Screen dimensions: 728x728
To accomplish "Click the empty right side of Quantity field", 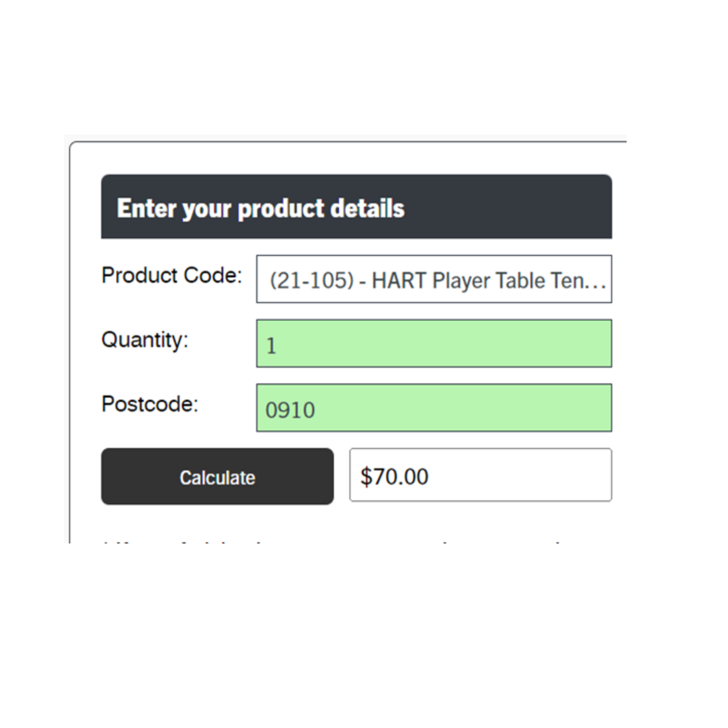I will [527, 343].
